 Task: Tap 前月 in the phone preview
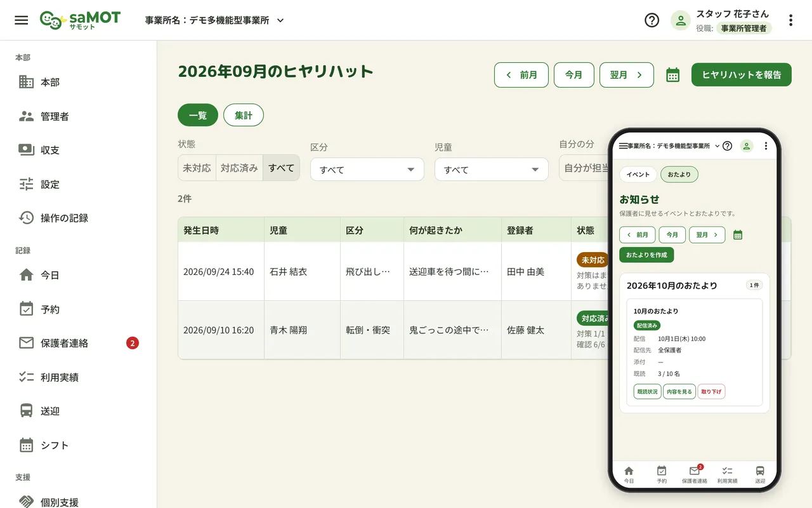[638, 235]
